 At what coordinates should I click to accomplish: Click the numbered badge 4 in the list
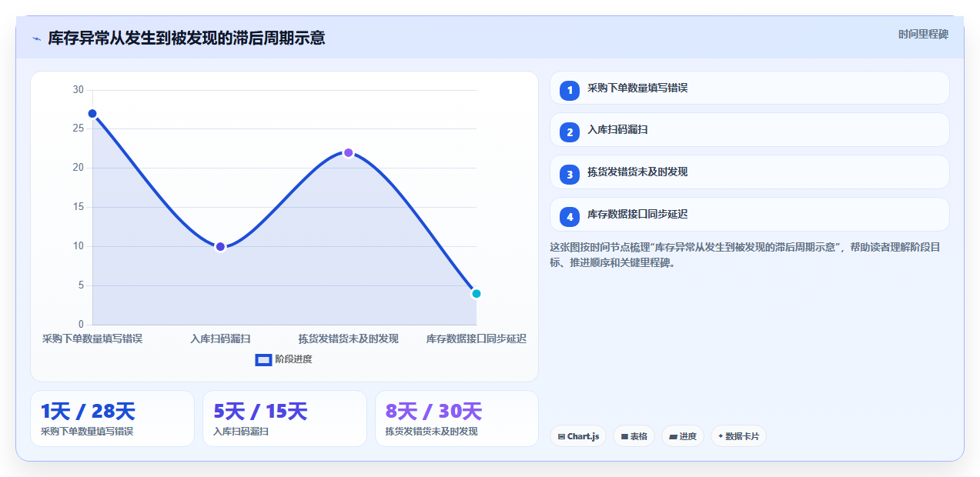click(570, 217)
